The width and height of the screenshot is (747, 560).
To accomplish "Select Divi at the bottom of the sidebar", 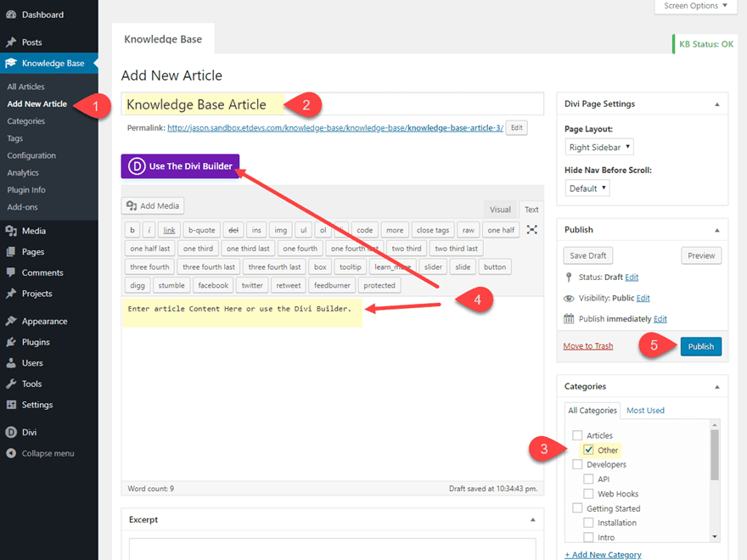I will coord(30,433).
